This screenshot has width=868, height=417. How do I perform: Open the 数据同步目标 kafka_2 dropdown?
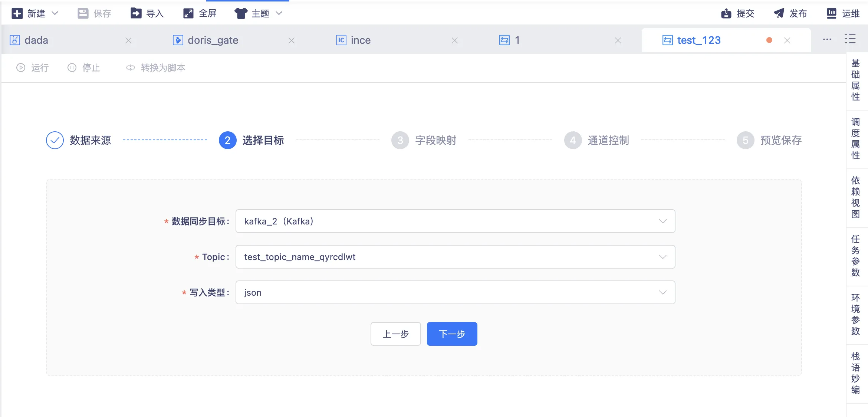(455, 221)
